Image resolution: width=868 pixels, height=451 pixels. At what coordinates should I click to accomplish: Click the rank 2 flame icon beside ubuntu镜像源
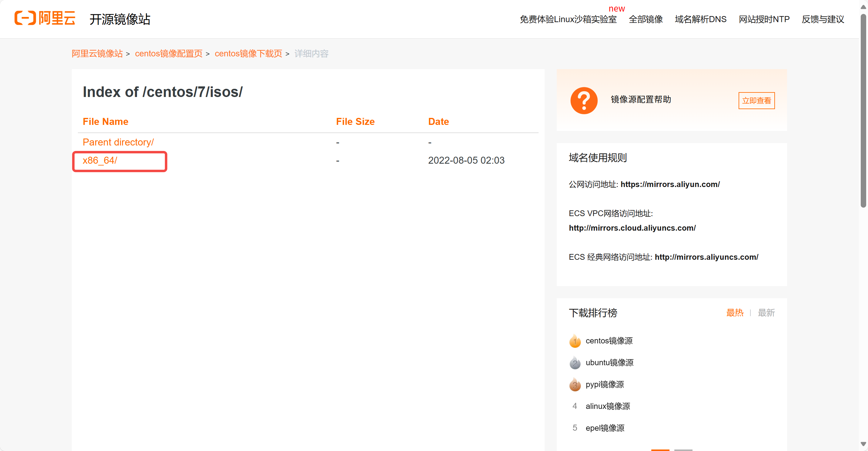(x=575, y=363)
